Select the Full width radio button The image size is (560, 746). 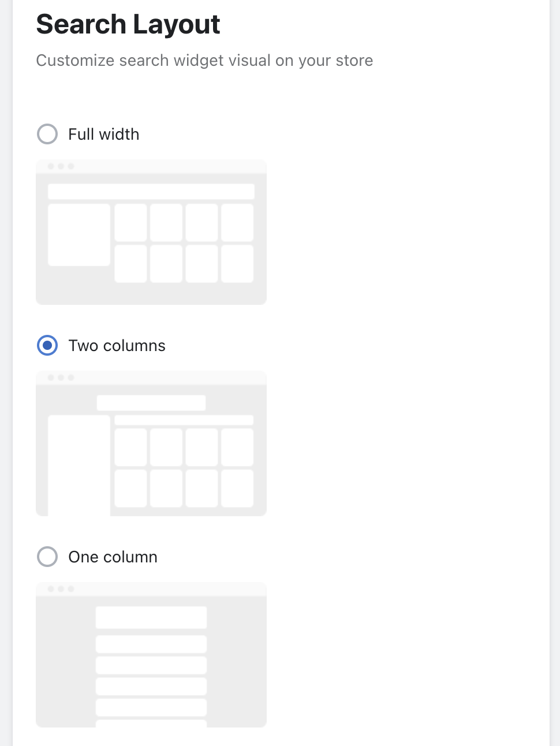point(47,134)
